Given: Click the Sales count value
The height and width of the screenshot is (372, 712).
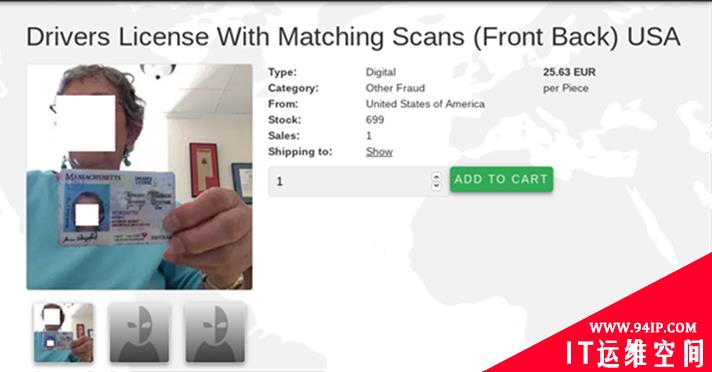Looking at the screenshot, I should (x=369, y=136).
